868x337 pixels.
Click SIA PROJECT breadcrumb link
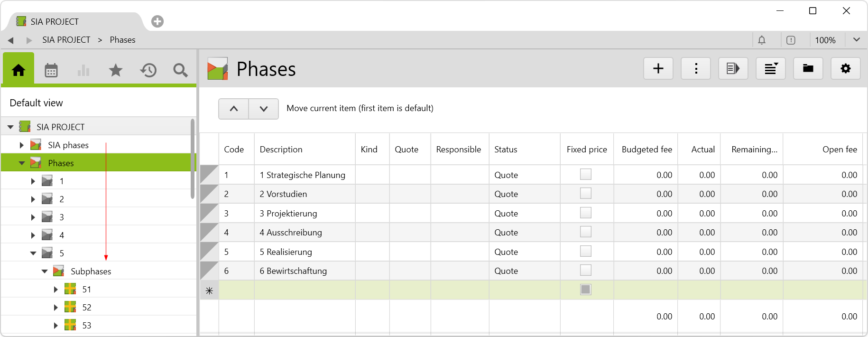(66, 40)
